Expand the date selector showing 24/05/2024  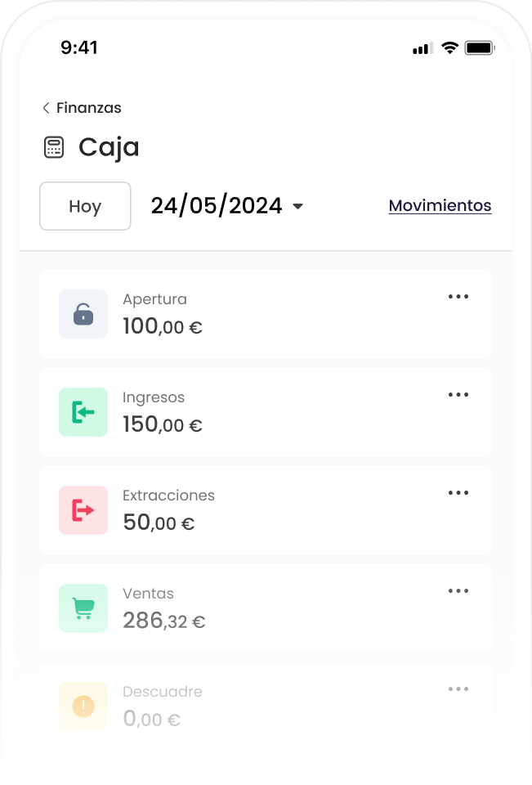(x=227, y=206)
